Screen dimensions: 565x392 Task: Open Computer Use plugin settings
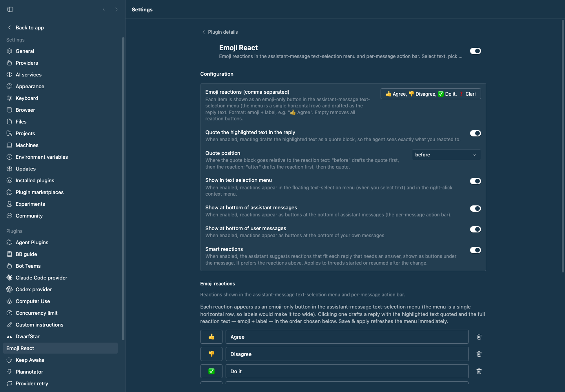60,301
